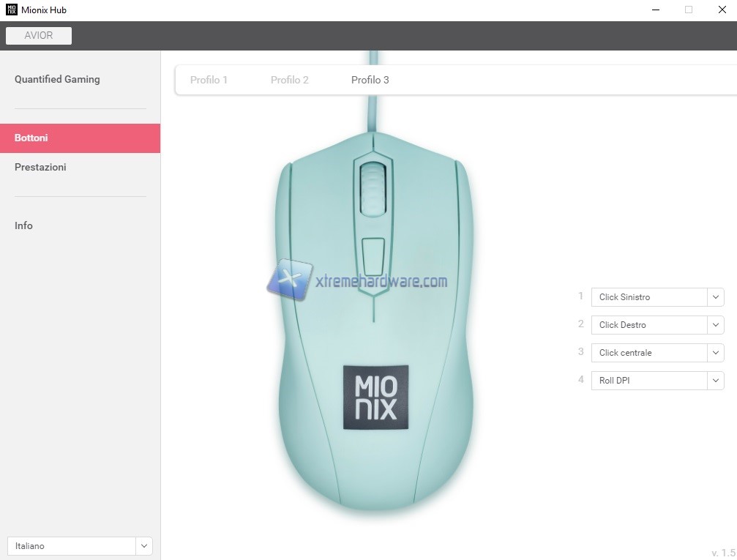Image resolution: width=737 pixels, height=560 pixels.
Task: Click the DPI button below the scroll wheel
Action: 373,257
